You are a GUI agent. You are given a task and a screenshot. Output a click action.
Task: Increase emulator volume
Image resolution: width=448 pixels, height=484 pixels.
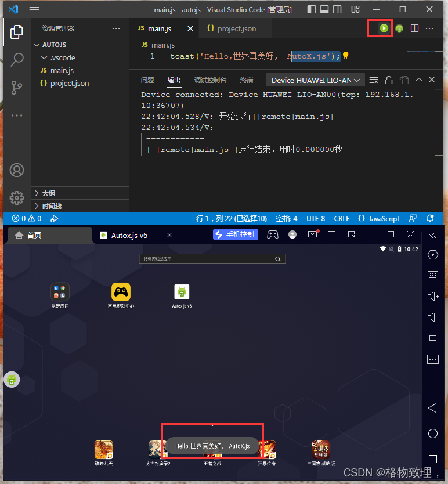click(x=433, y=297)
